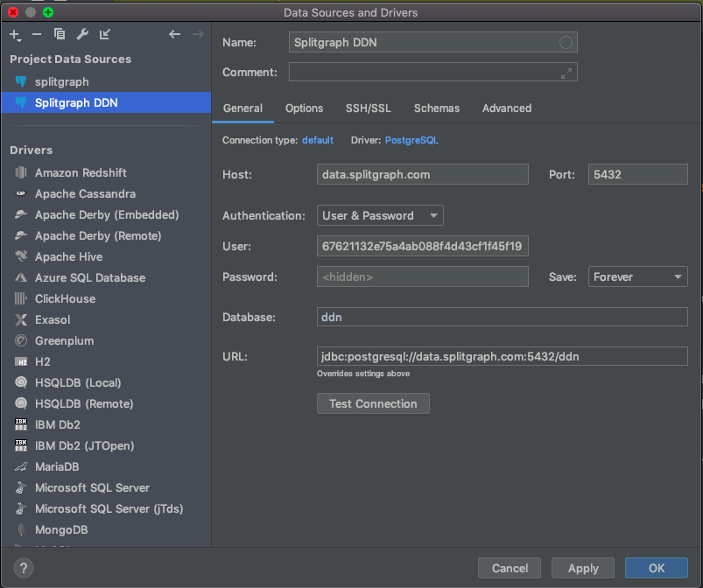
Task: Choose HSQLDB (Local) driver
Action: [x=106, y=382]
